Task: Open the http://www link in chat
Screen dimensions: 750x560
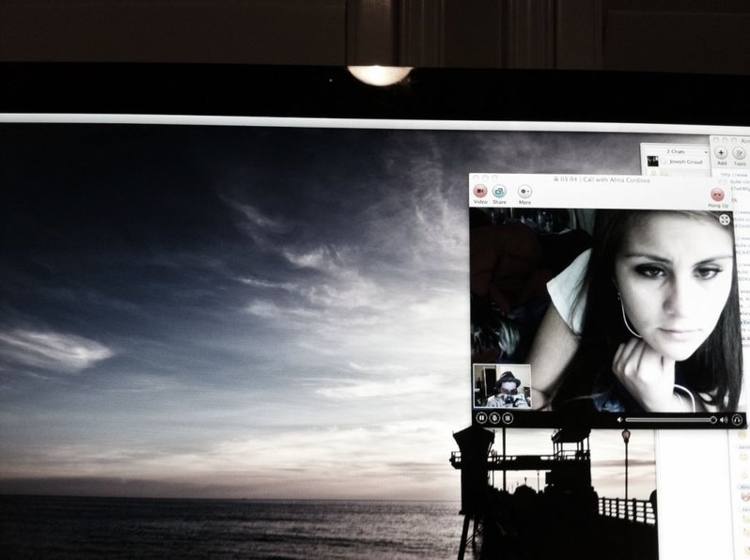Action: pyautogui.click(x=734, y=175)
